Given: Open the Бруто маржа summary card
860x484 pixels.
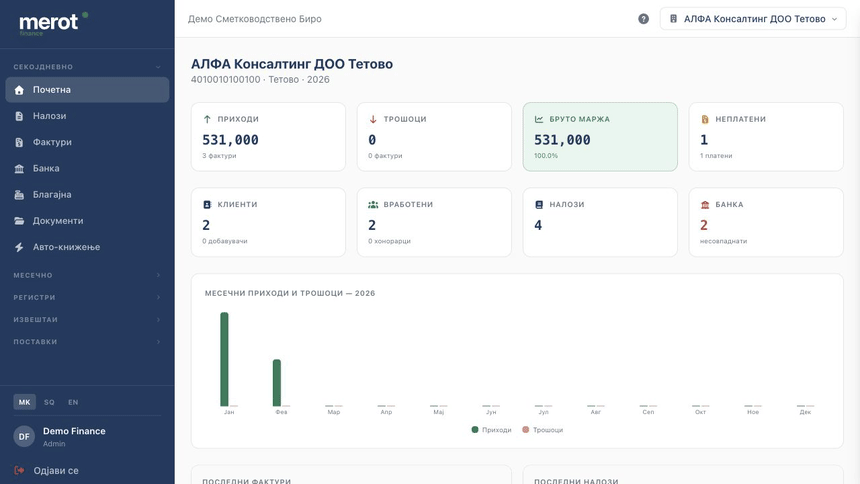Looking at the screenshot, I should point(600,137).
